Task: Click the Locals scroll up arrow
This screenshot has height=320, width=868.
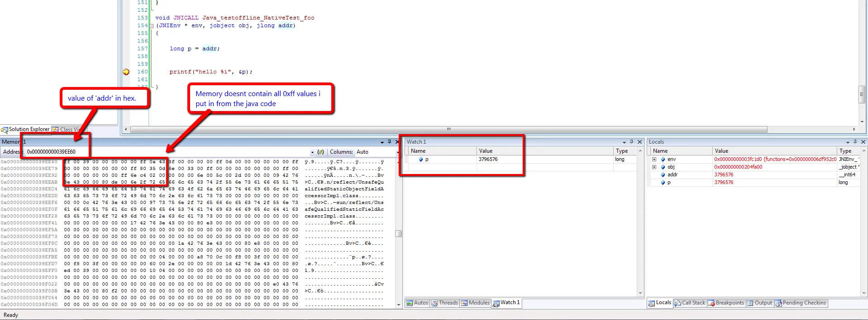Action: coord(863,151)
